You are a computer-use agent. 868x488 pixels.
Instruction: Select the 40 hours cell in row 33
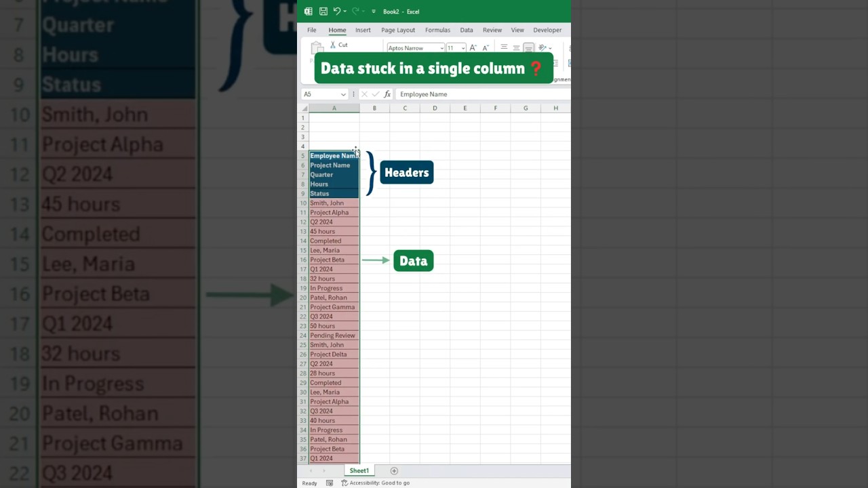point(334,421)
